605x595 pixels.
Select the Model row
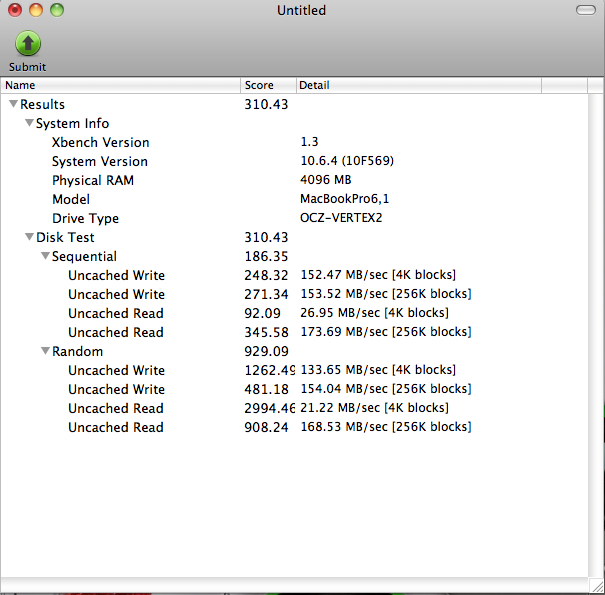[x=294, y=199]
